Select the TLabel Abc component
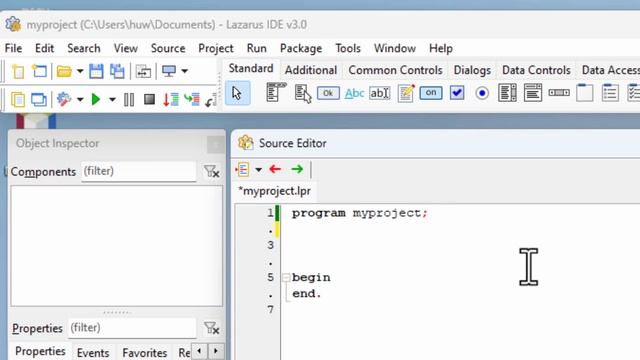This screenshot has width=640, height=360. pos(354,93)
